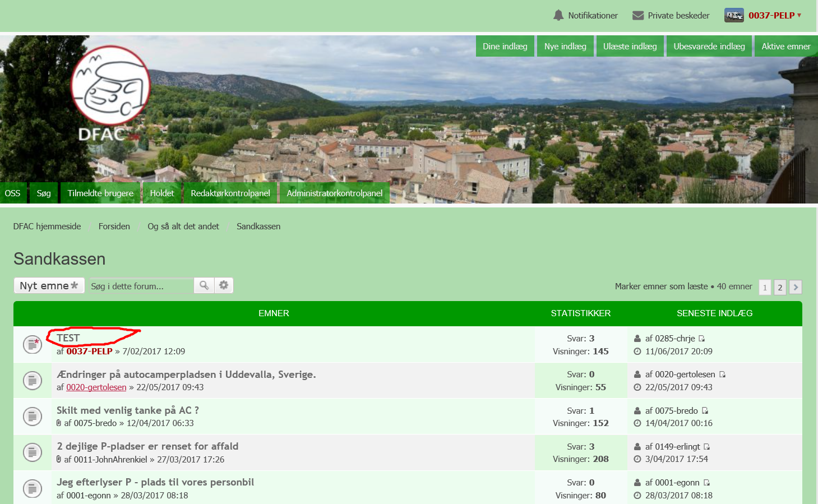Click the Nyt emne button

pos(49,285)
